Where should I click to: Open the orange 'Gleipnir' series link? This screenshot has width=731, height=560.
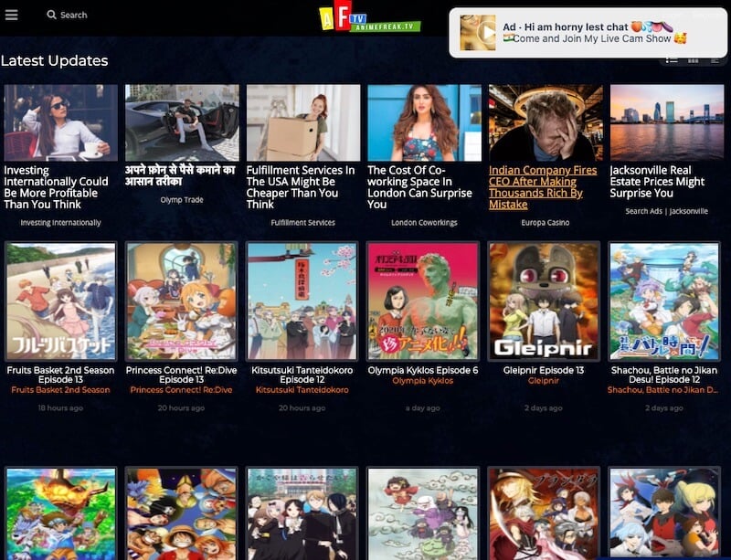(x=544, y=381)
